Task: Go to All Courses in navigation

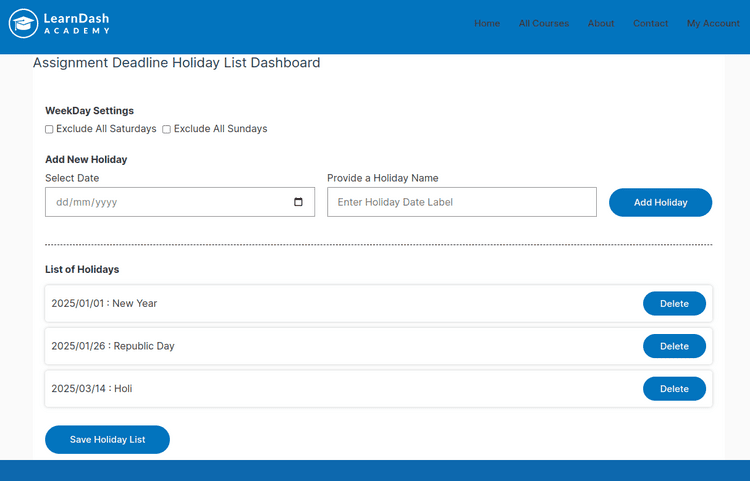Action: (543, 23)
